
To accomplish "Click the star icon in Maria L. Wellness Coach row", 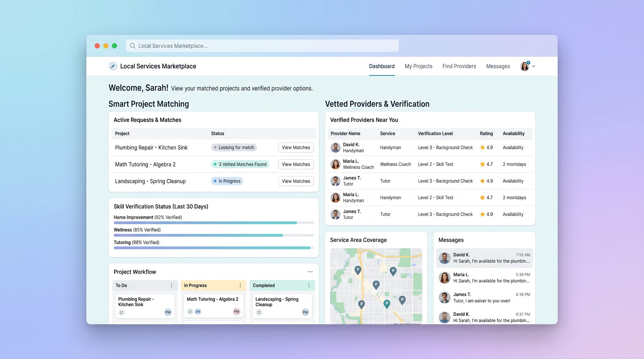I will tap(483, 164).
